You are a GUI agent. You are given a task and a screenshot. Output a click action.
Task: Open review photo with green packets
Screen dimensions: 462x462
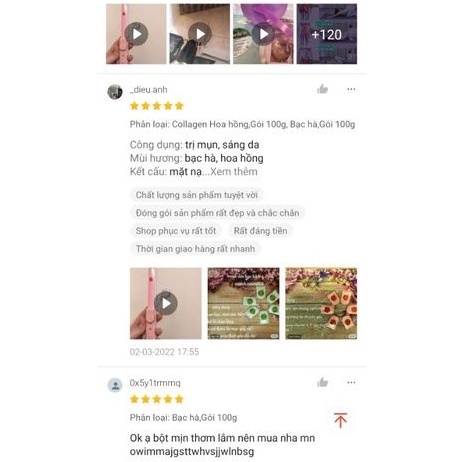243,303
